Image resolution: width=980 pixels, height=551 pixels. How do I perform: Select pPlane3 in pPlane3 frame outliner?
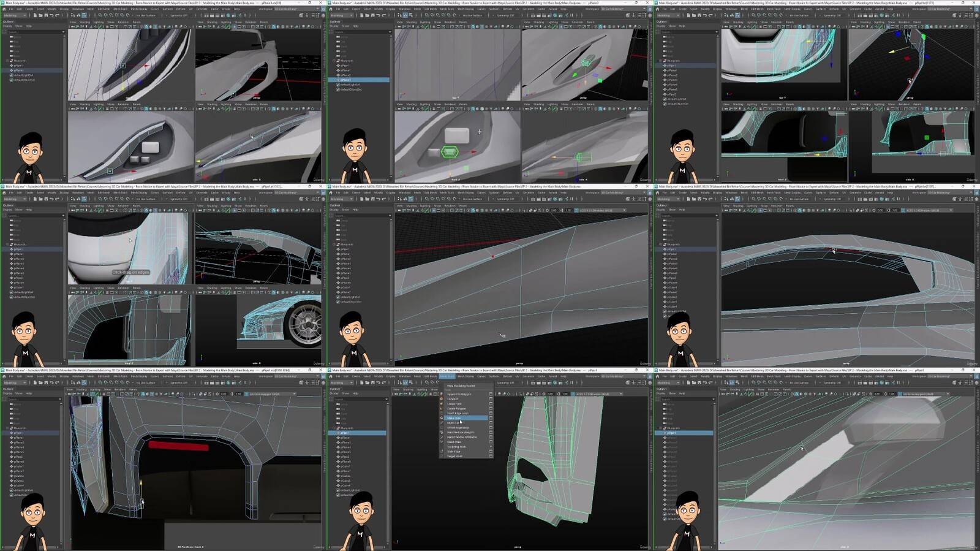(359, 80)
